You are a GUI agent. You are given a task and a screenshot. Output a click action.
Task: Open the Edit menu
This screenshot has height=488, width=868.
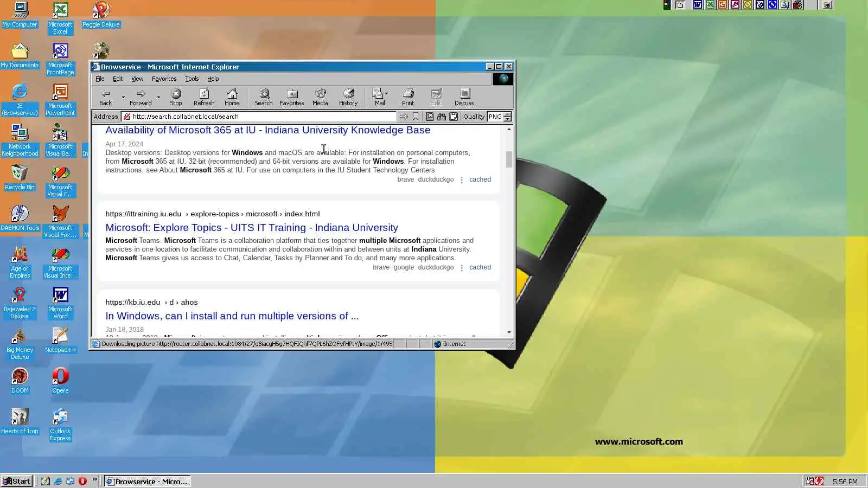pyautogui.click(x=118, y=79)
